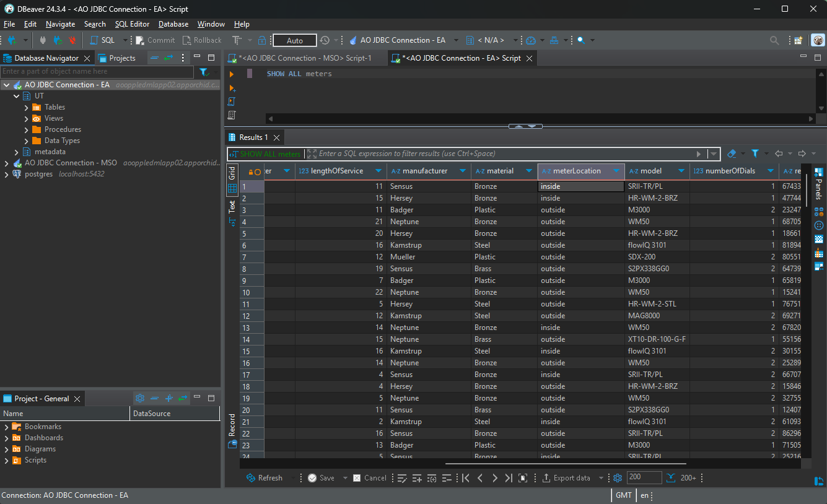Click the Link with Editor arrows icon
This screenshot has height=504, width=827.
[x=168, y=58]
